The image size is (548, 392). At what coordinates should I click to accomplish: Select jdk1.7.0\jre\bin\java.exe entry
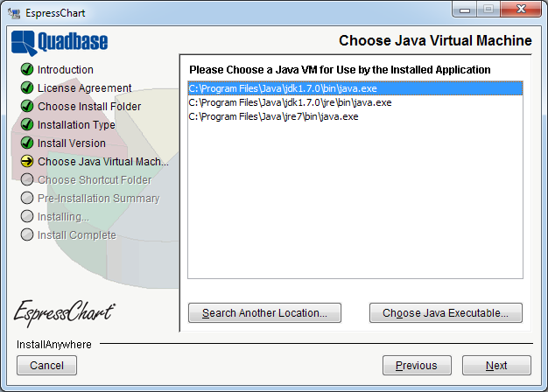coord(355,102)
